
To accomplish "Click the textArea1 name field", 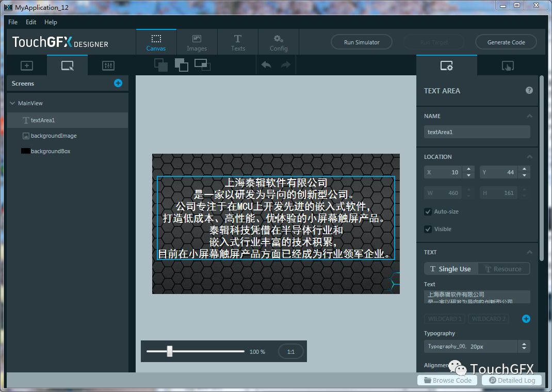I will [x=477, y=132].
